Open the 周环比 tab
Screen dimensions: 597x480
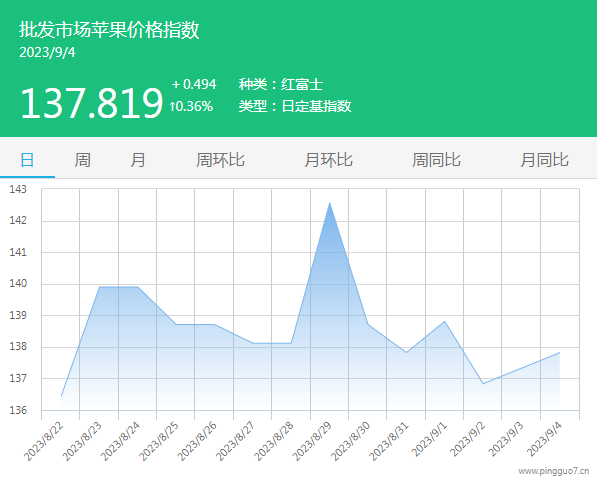[x=220, y=160]
